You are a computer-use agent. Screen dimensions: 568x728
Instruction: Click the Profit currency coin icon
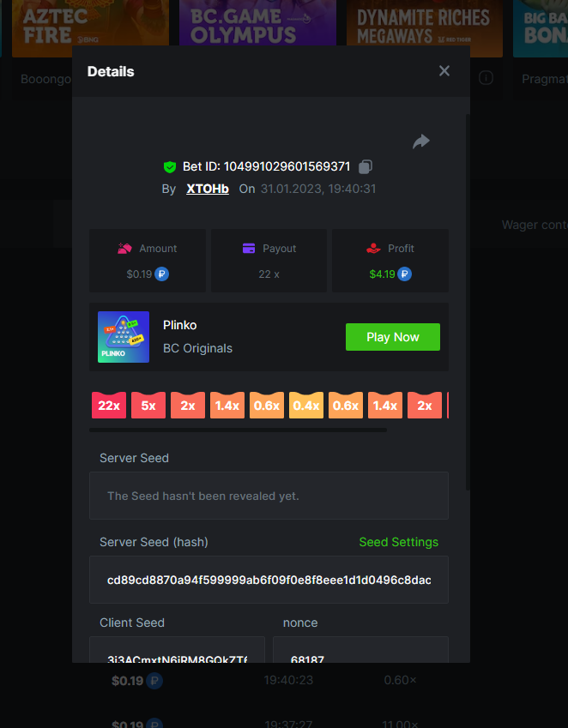click(x=405, y=274)
